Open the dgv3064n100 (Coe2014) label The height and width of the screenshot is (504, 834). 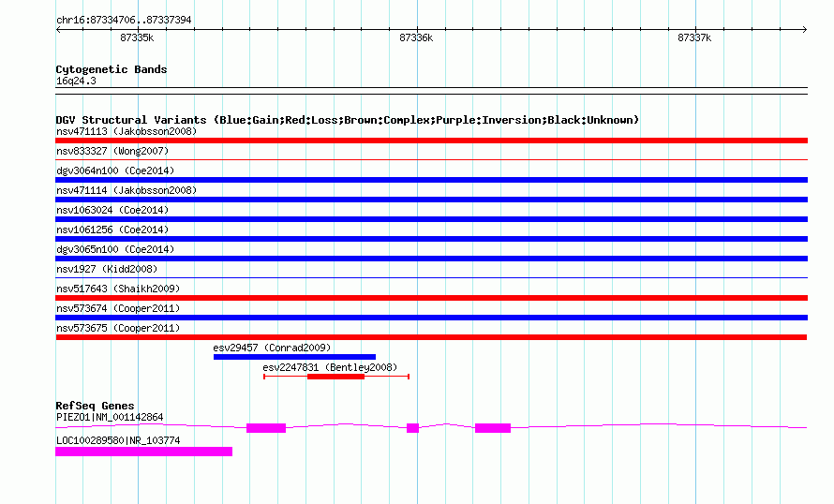(x=115, y=170)
